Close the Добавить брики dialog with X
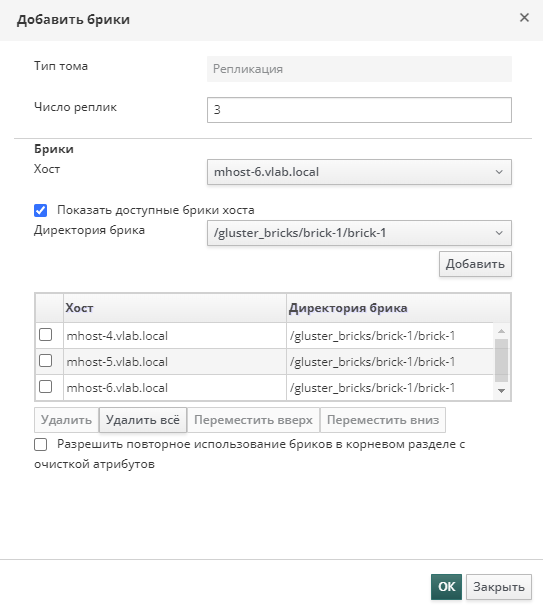 click(x=524, y=18)
